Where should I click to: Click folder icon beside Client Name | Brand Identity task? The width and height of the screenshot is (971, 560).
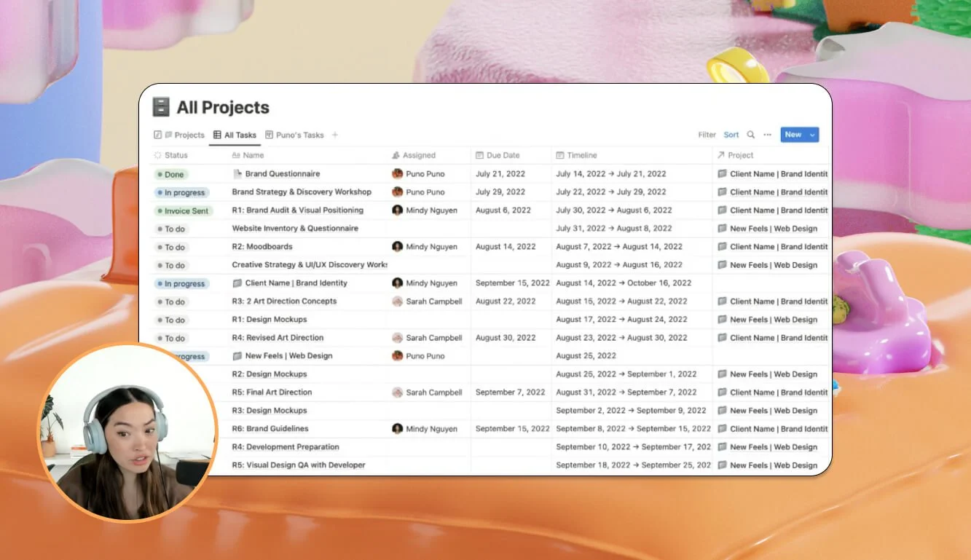pos(237,283)
